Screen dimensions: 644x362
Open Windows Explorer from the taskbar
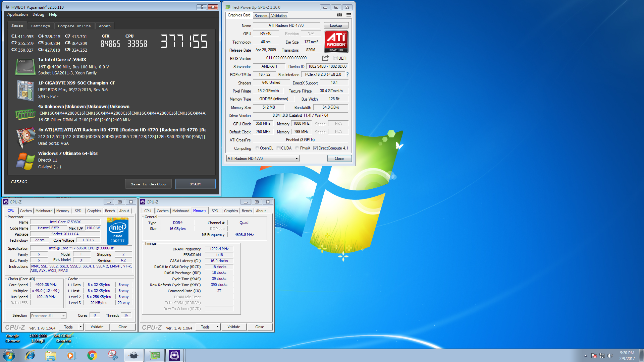pos(51,355)
